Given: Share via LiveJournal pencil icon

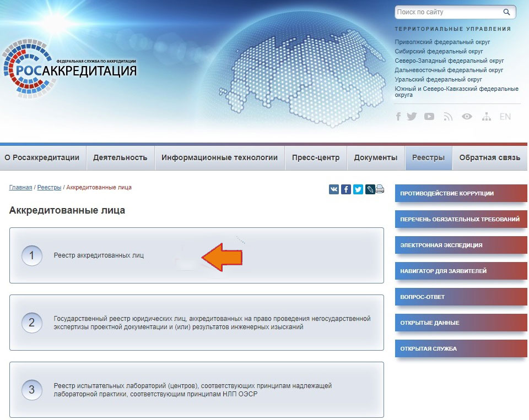Looking at the screenshot, I should coord(370,189).
